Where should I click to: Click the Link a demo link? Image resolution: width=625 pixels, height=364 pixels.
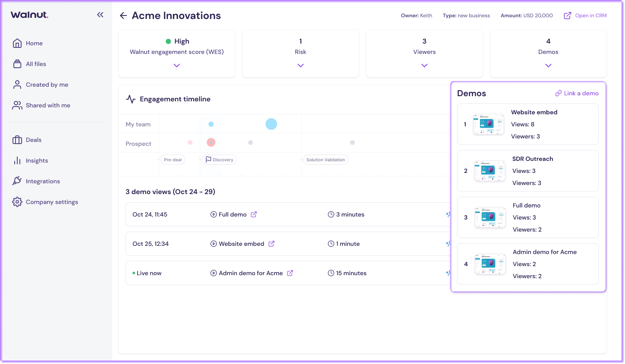click(x=577, y=93)
